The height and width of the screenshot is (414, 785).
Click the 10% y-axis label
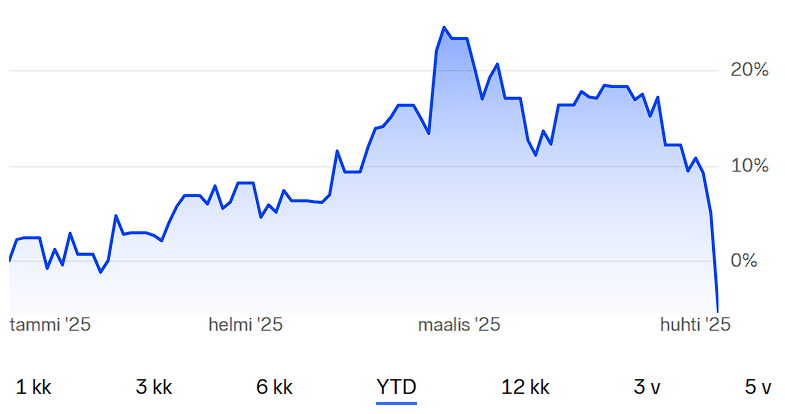[749, 166]
